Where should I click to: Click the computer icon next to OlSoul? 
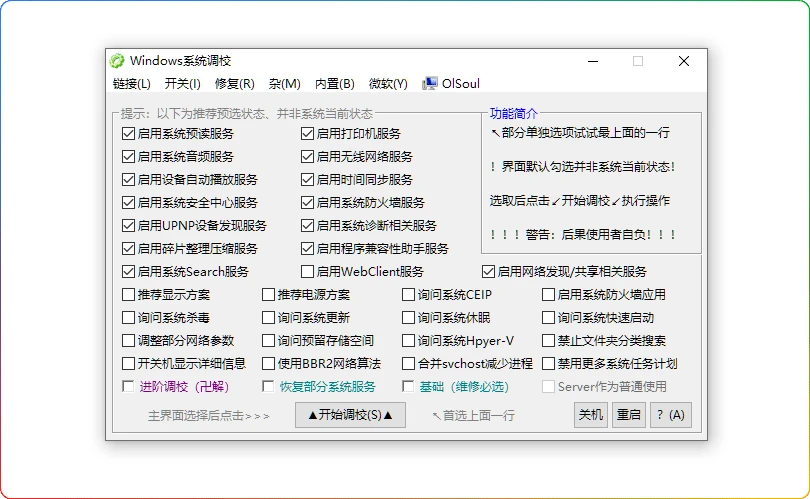(429, 84)
